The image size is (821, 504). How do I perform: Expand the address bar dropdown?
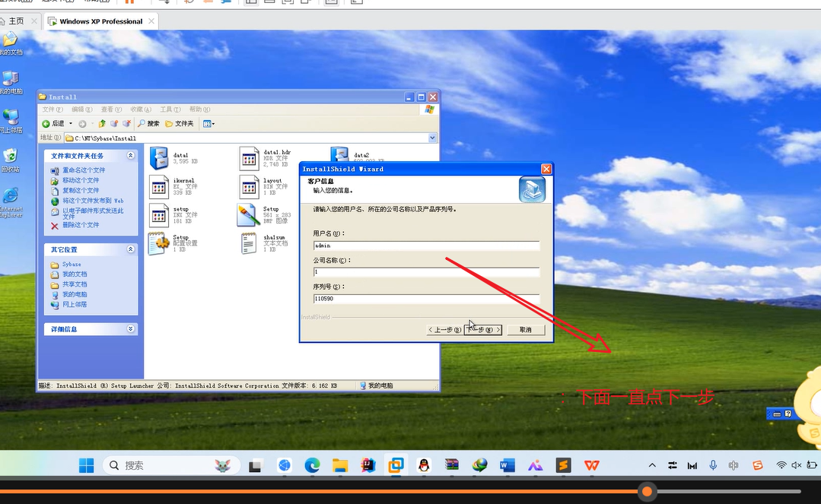point(432,138)
